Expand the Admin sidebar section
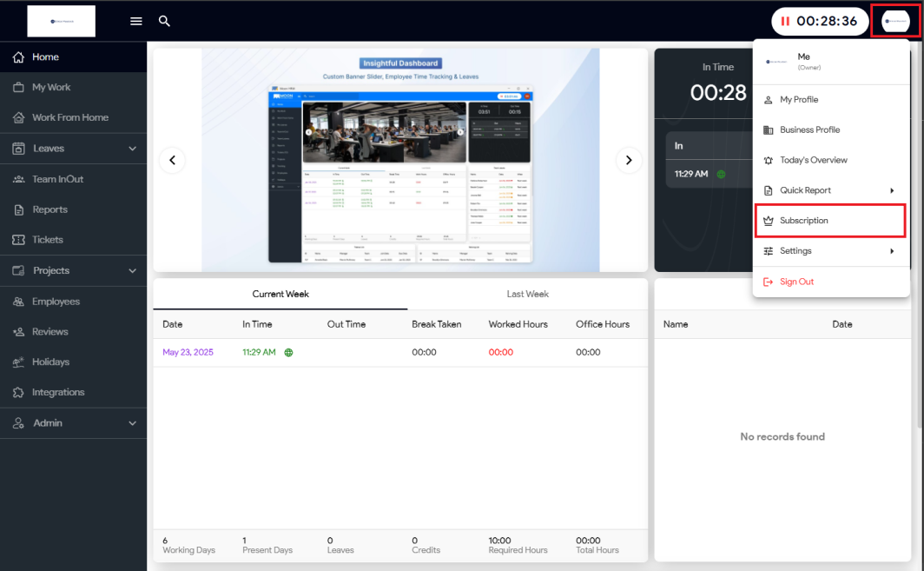The image size is (924, 571). (x=132, y=423)
